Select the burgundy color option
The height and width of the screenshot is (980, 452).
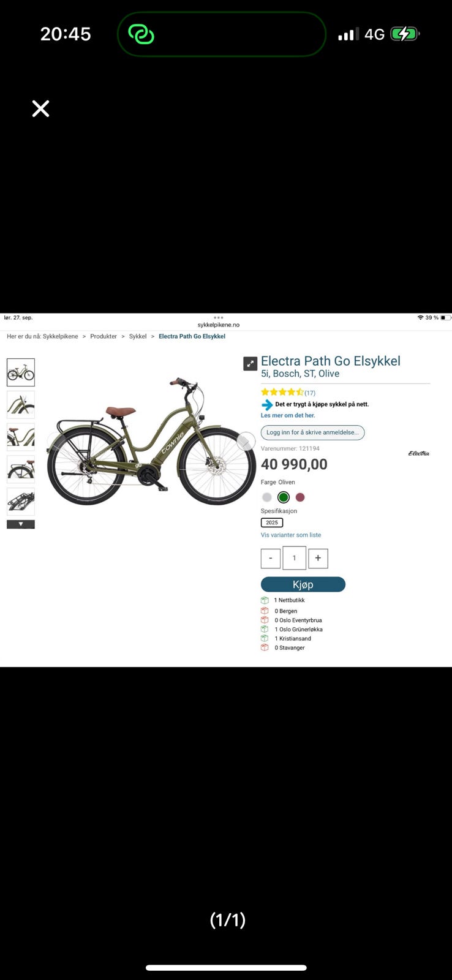[300, 497]
